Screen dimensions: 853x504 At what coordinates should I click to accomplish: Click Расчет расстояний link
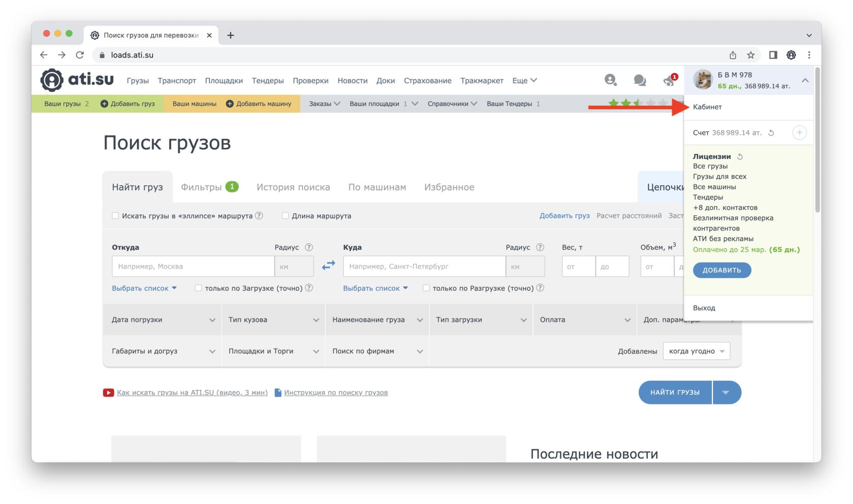[629, 216]
